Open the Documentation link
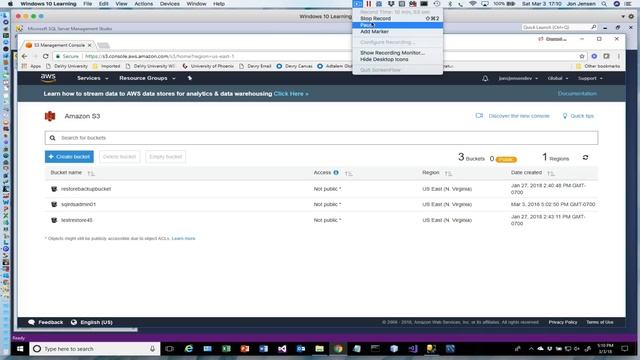 (x=577, y=93)
